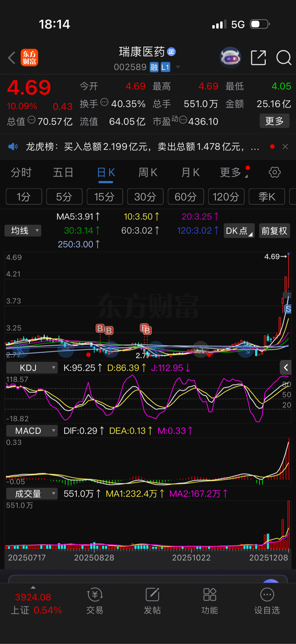Tap the 融 margin badge
Image resolution: width=296 pixels, height=644 pixels.
(x=154, y=67)
